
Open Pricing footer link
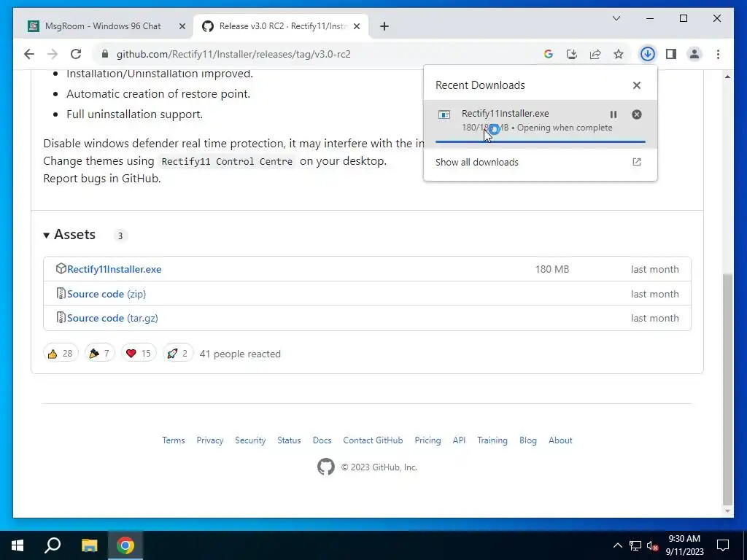[x=427, y=440]
